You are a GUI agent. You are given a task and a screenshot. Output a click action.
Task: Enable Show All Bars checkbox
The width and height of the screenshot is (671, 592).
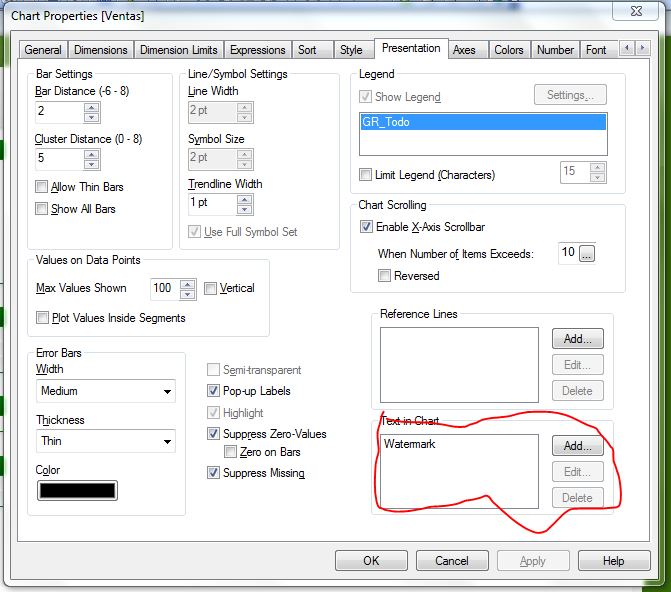pos(41,208)
